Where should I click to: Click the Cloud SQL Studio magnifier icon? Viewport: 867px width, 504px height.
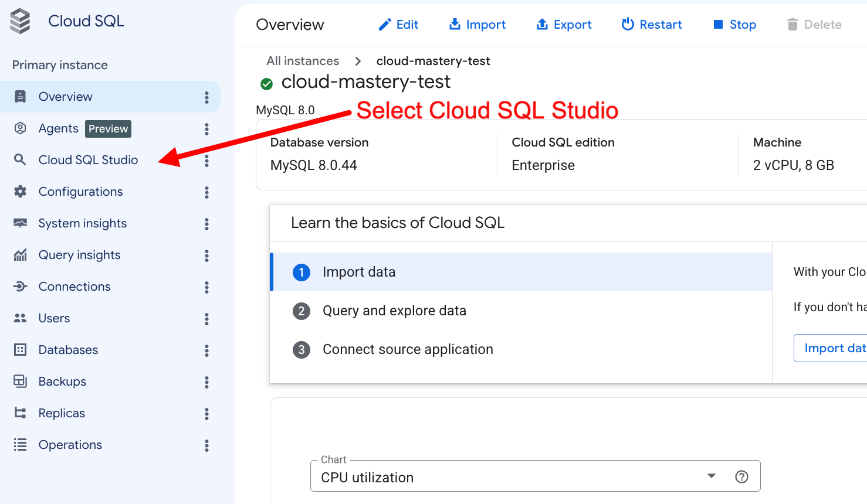click(20, 160)
